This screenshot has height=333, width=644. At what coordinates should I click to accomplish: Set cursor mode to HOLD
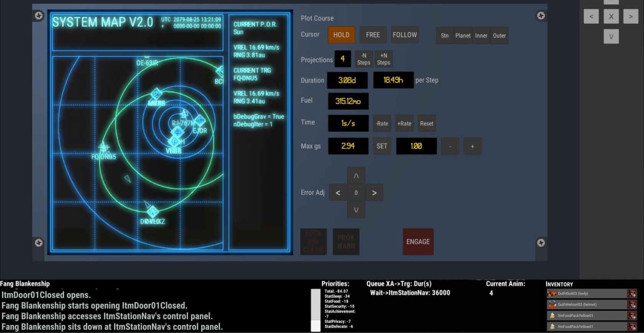341,35
